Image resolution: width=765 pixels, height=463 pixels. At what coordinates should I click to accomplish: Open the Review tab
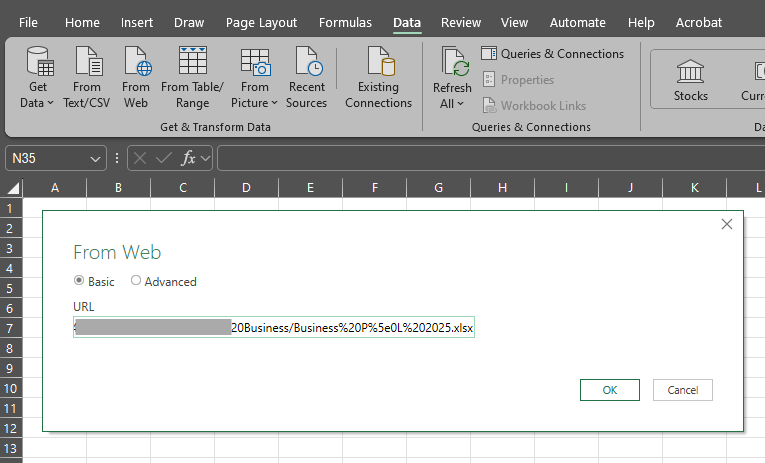point(461,22)
